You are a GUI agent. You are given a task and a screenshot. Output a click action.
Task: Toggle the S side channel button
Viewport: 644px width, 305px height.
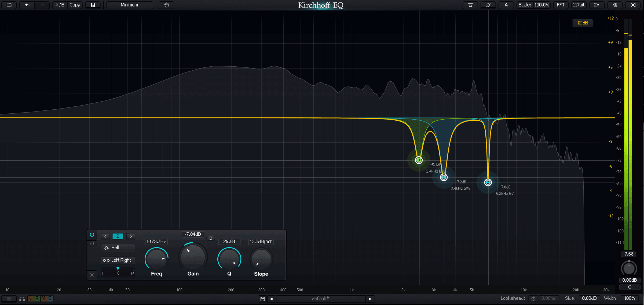point(50,298)
